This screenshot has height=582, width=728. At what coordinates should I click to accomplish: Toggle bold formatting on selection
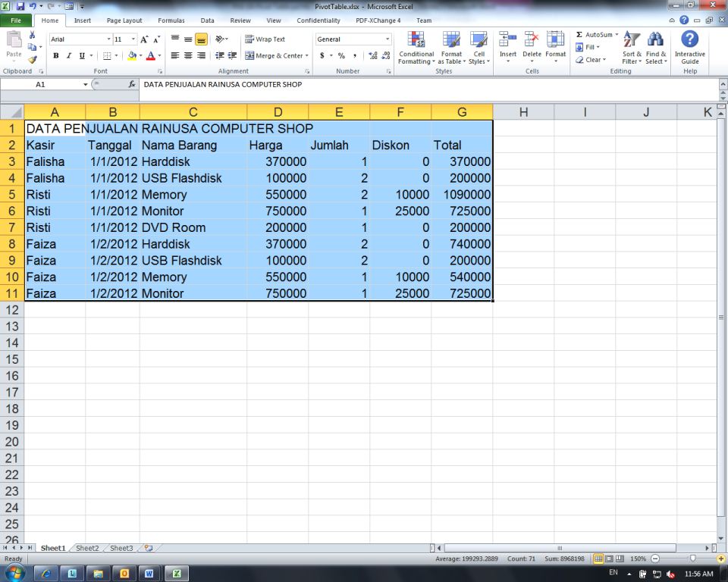coord(55,55)
